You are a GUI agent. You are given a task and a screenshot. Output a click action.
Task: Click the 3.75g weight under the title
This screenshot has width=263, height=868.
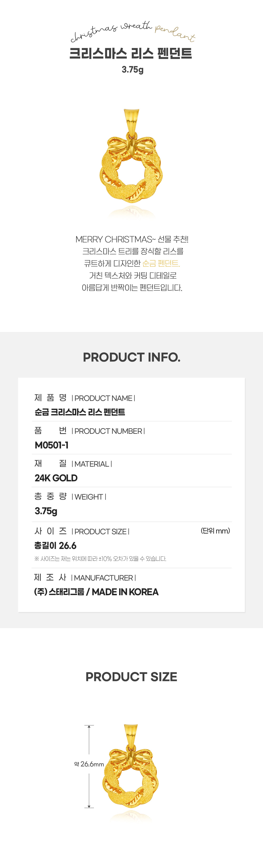coord(132,70)
